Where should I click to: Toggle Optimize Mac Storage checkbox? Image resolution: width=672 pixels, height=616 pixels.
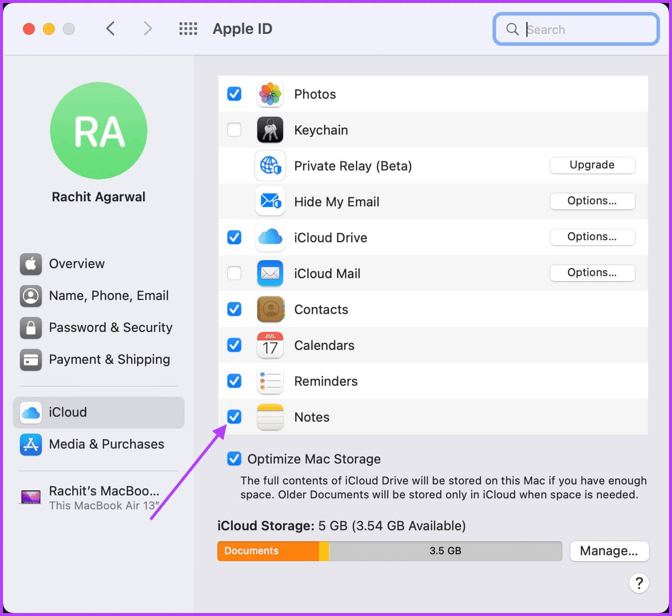(234, 459)
